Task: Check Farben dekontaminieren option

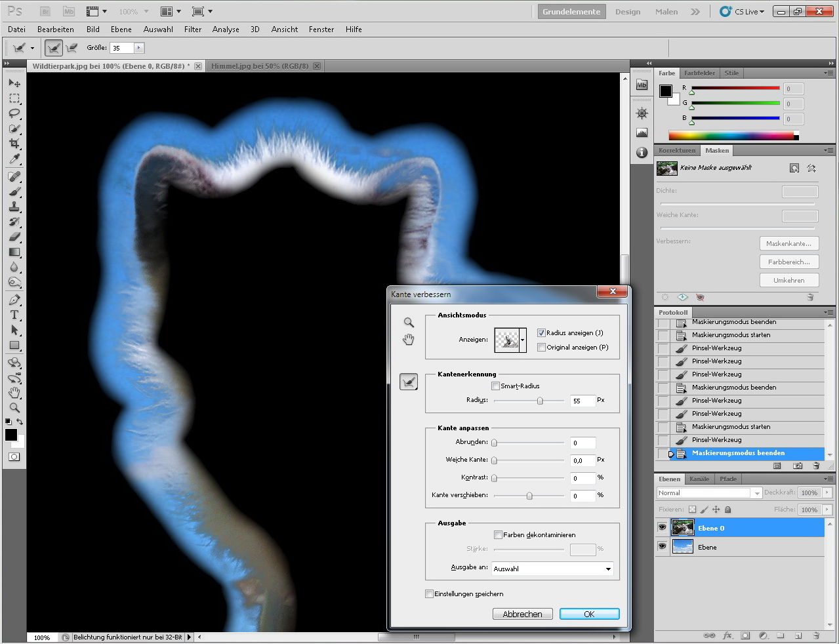Action: [498, 535]
